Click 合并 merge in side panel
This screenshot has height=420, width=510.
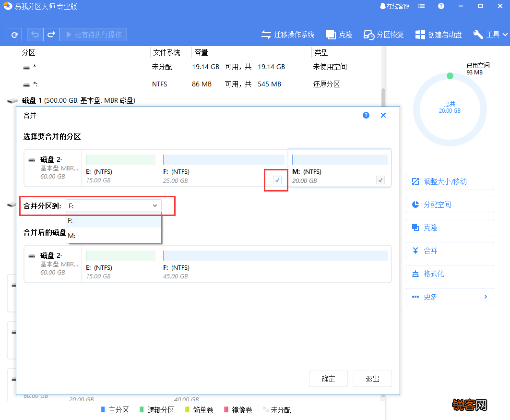pyautogui.click(x=450, y=251)
